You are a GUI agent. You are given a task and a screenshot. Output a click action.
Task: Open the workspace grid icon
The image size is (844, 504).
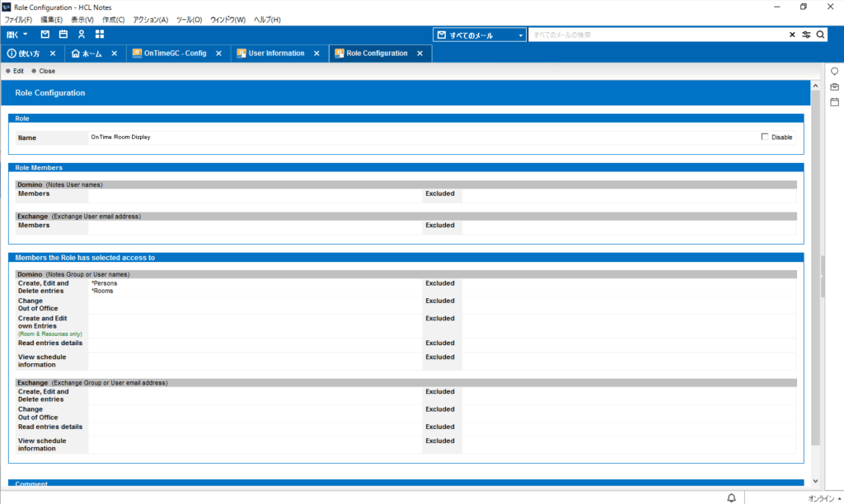click(x=100, y=35)
